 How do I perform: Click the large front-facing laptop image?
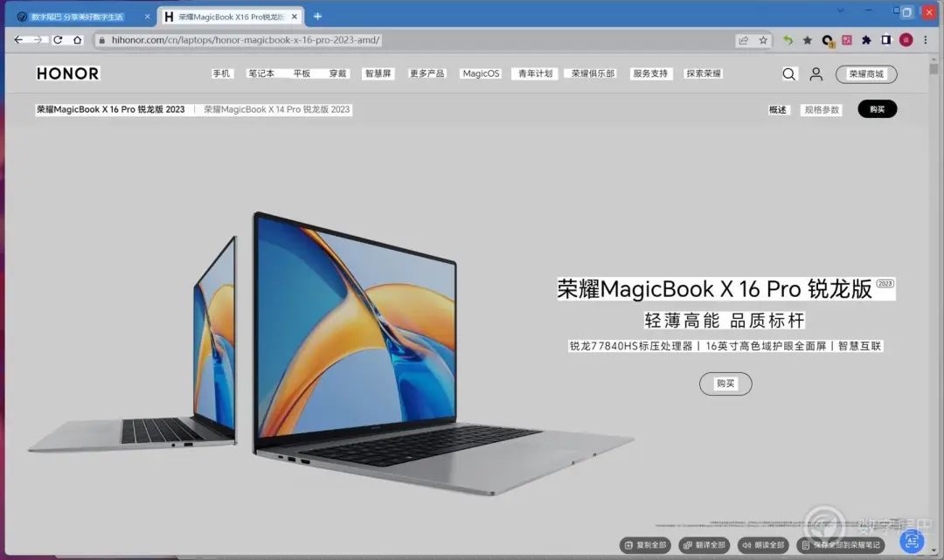[442, 354]
